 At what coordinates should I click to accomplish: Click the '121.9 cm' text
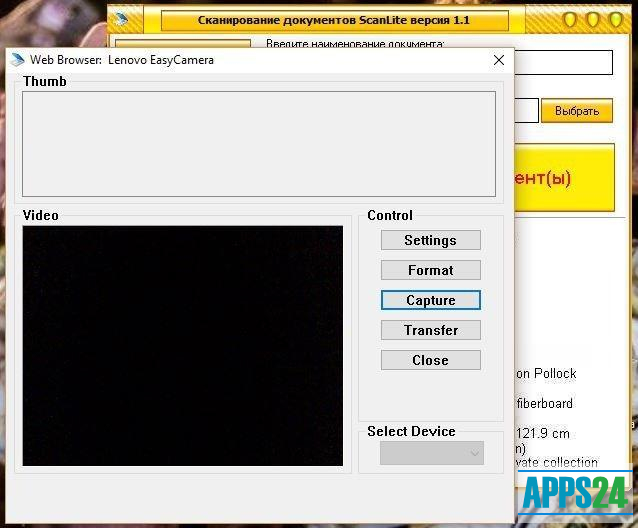point(543,433)
